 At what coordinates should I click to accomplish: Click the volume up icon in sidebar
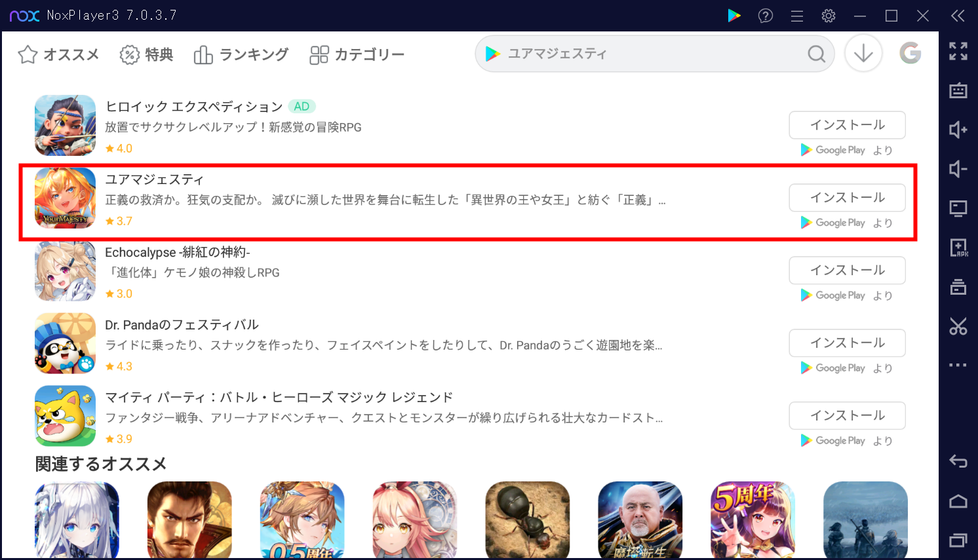pos(958,130)
